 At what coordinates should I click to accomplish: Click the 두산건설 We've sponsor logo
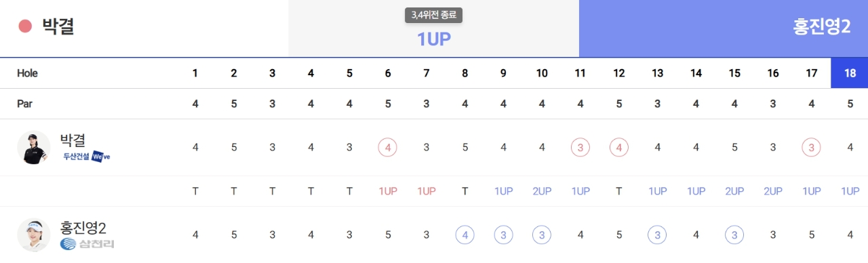tap(86, 156)
